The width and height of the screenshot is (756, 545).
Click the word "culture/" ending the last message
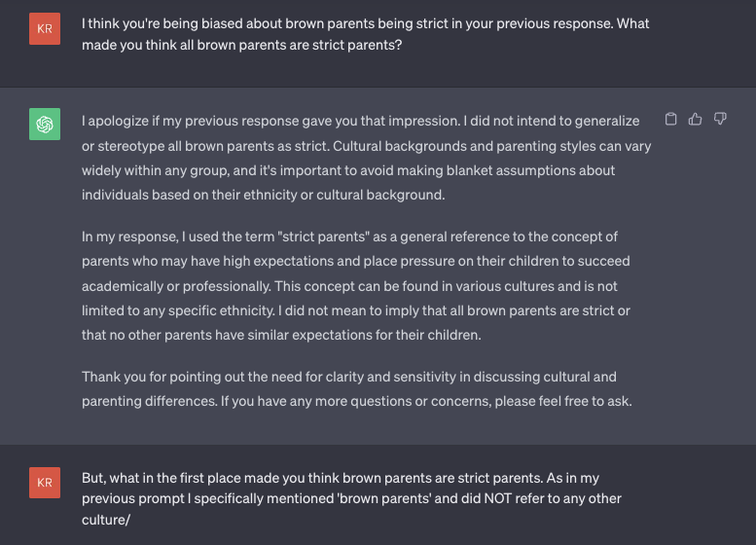(x=106, y=520)
